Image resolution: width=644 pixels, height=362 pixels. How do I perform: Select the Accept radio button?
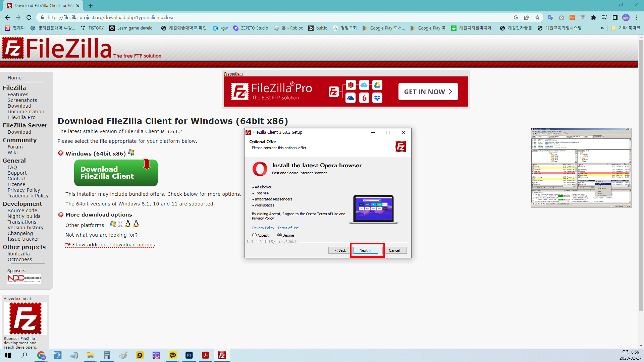pos(255,235)
